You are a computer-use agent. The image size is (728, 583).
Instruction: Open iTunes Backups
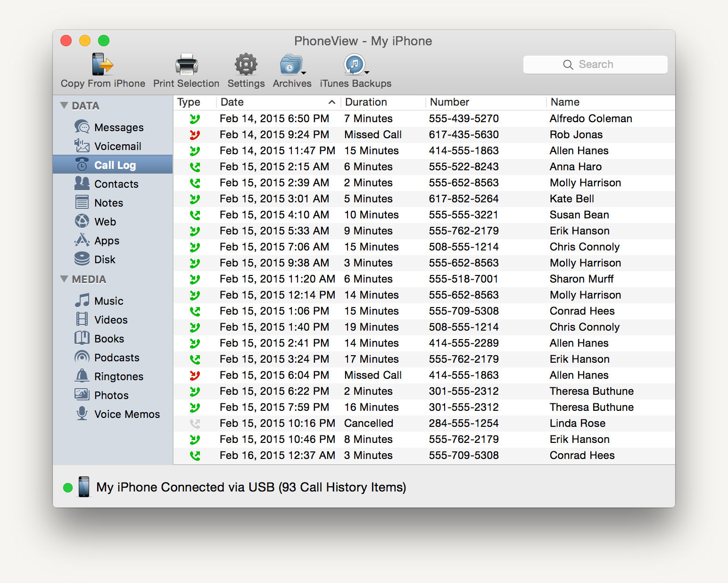354,65
